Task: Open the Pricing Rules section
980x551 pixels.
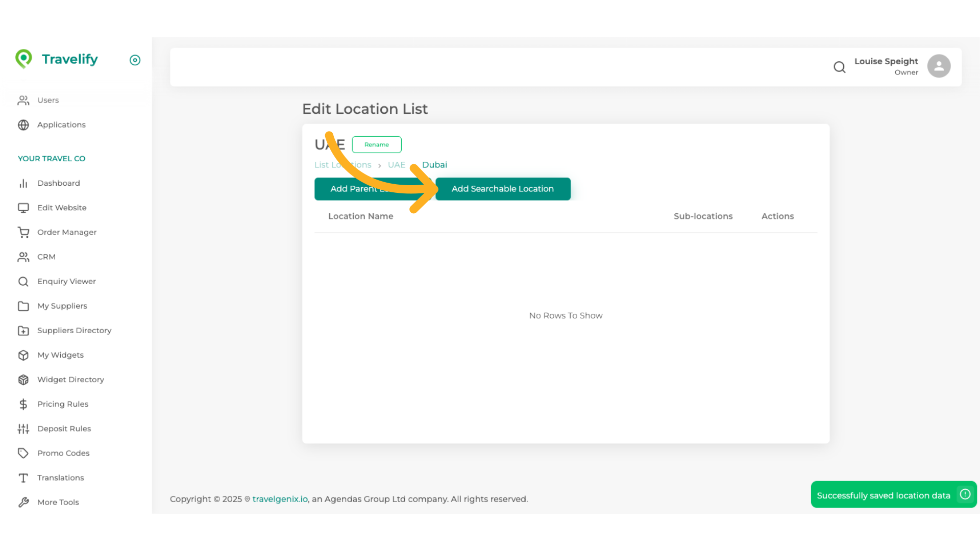Action: [62, 404]
